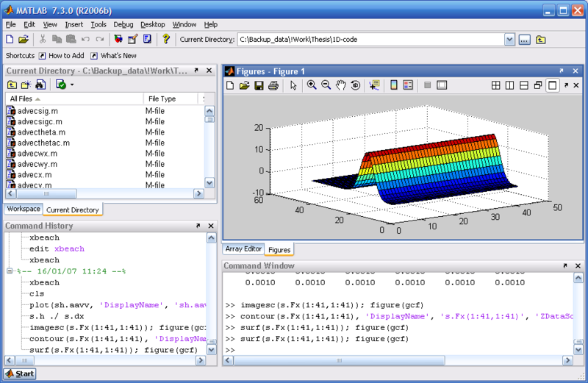This screenshot has height=383, width=588.
Task: Click Hide Plot Tools icon
Action: (427, 85)
